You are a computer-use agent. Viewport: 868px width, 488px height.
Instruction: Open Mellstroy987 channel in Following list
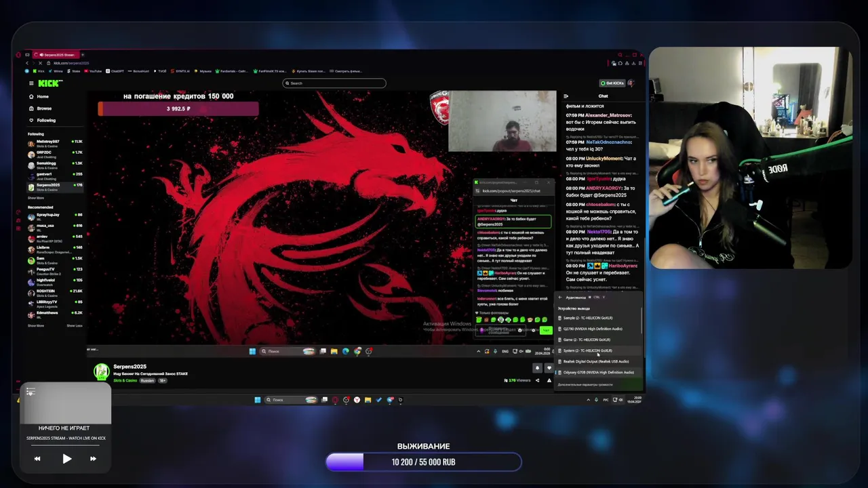click(55, 142)
